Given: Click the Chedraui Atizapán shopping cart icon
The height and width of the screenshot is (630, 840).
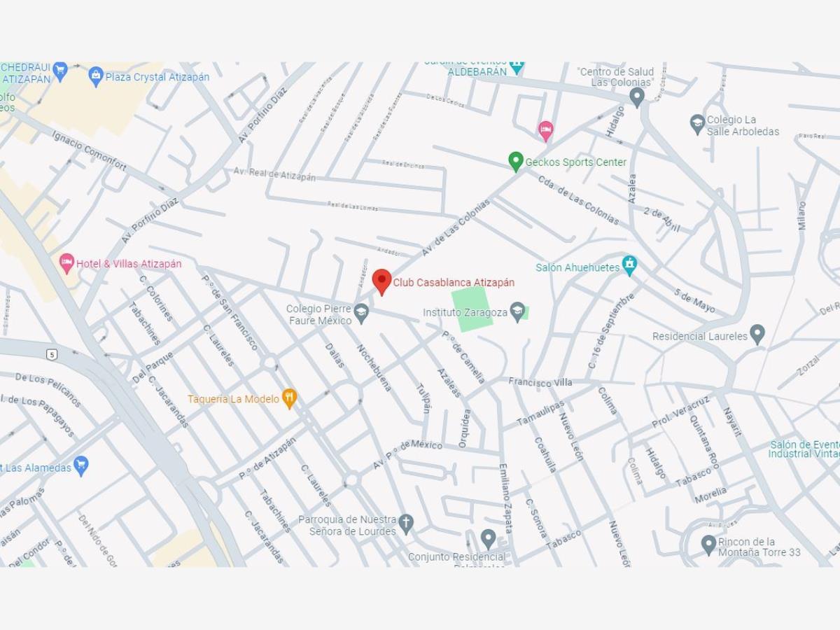Looking at the screenshot, I should (x=60, y=71).
